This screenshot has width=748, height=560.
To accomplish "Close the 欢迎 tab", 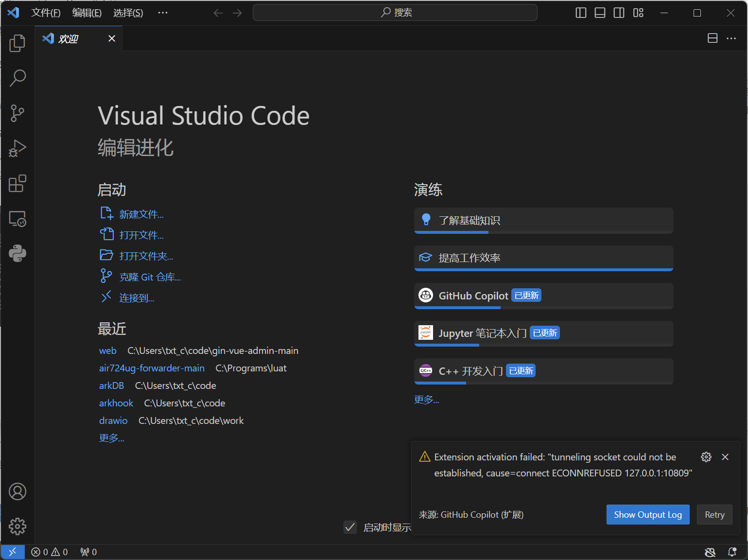I will point(112,38).
